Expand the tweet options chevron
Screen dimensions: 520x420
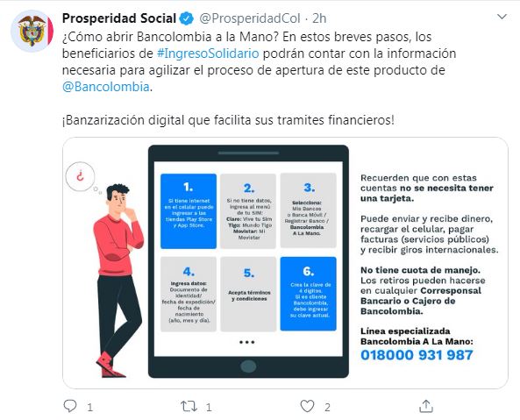pos(502,17)
